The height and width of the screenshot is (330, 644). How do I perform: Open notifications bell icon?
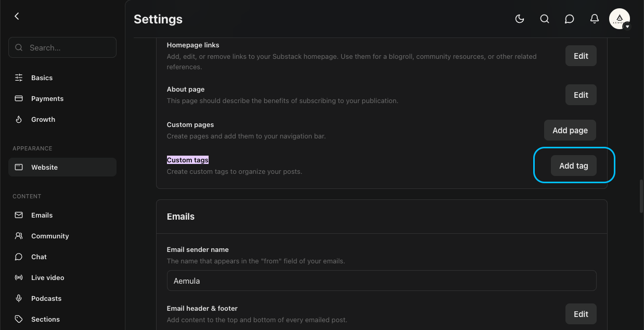594,19
